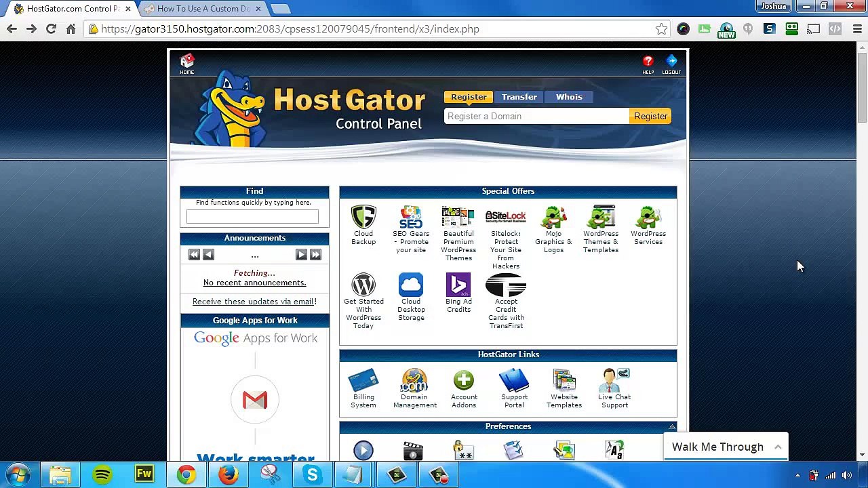Go to previous announcement
Image resolution: width=868 pixels, height=488 pixels.
coord(208,254)
